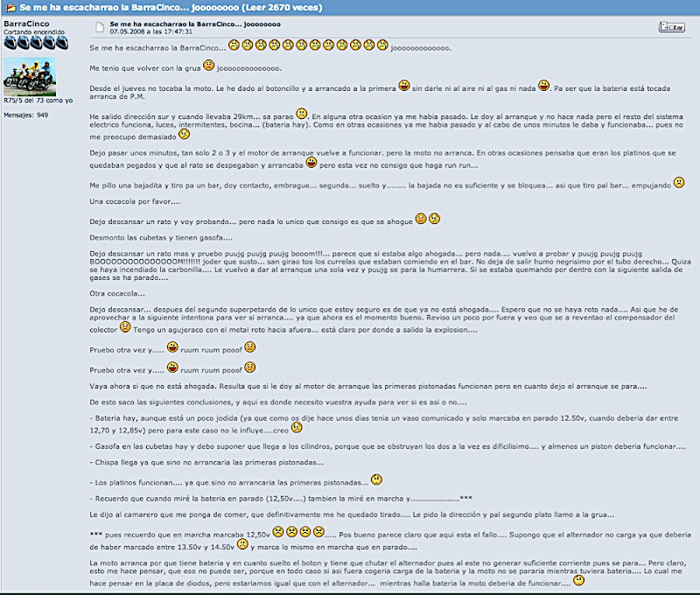Screen dimensions: 700x595
Task: Click emoji after 'primeras pistonadas...' platinos line
Action: pos(376,479)
